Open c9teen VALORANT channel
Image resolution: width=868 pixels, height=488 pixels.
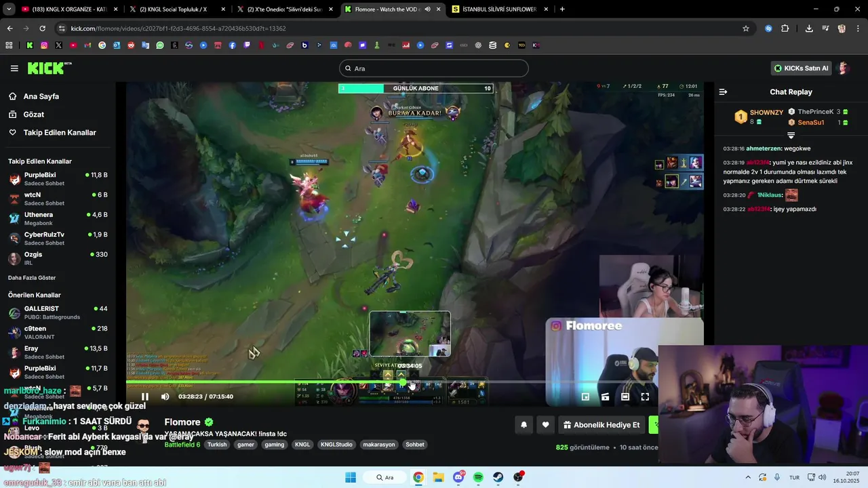tap(58, 332)
